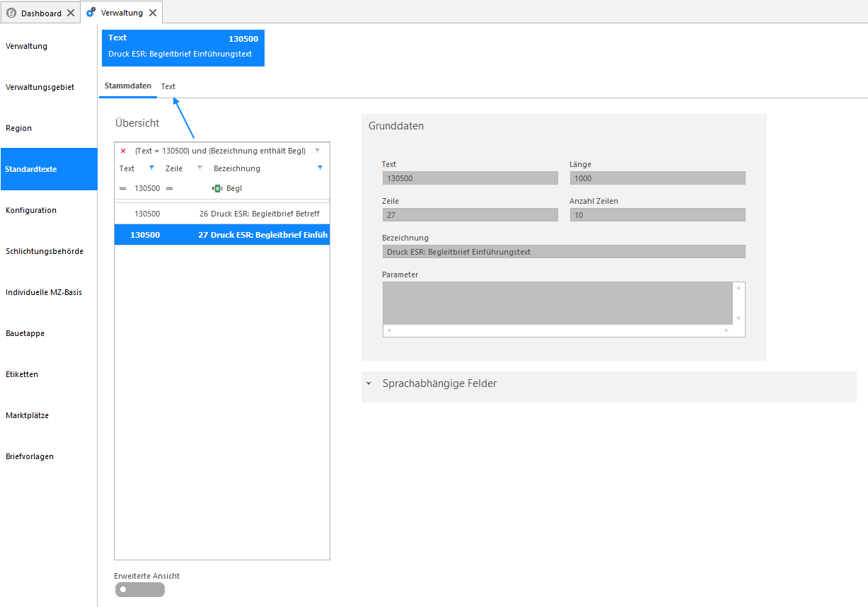This screenshot has height=607, width=868.
Task: Click the Parameter box scroll-left arrow
Action: pos(389,330)
